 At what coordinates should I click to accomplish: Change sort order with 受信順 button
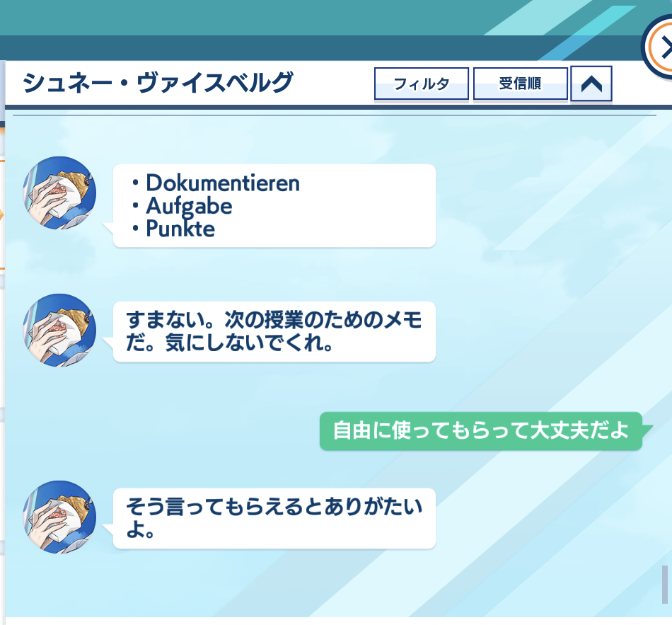click(521, 84)
